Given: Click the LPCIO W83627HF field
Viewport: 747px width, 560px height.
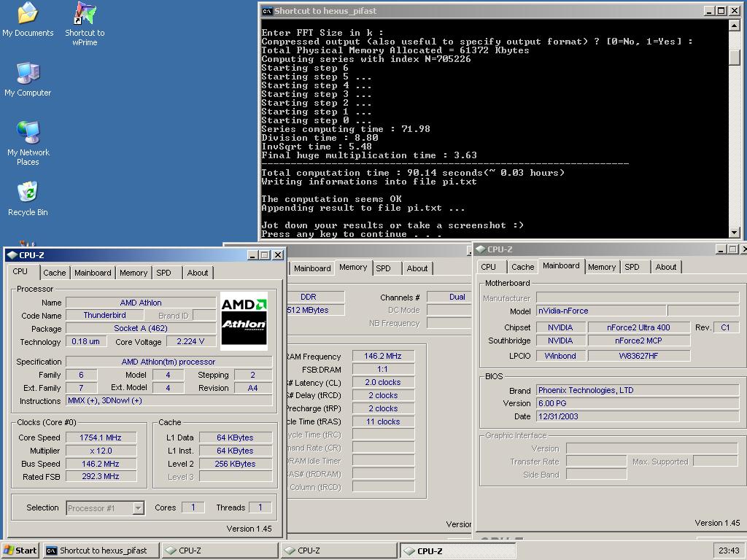Looking at the screenshot, I should pos(638,356).
